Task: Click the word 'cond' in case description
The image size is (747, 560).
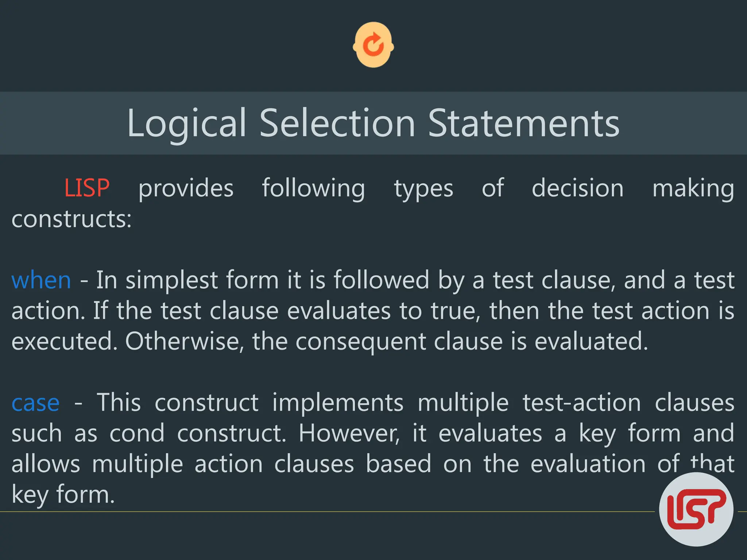Action: [x=137, y=433]
